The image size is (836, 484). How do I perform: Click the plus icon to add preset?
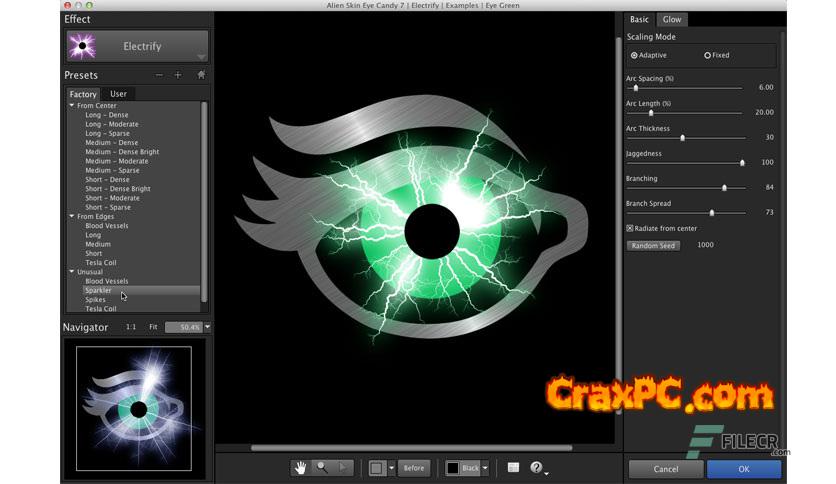tap(178, 75)
